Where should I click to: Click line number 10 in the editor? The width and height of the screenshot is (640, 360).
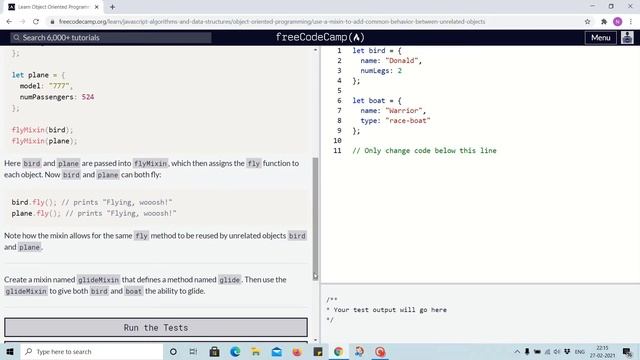[x=337, y=140]
